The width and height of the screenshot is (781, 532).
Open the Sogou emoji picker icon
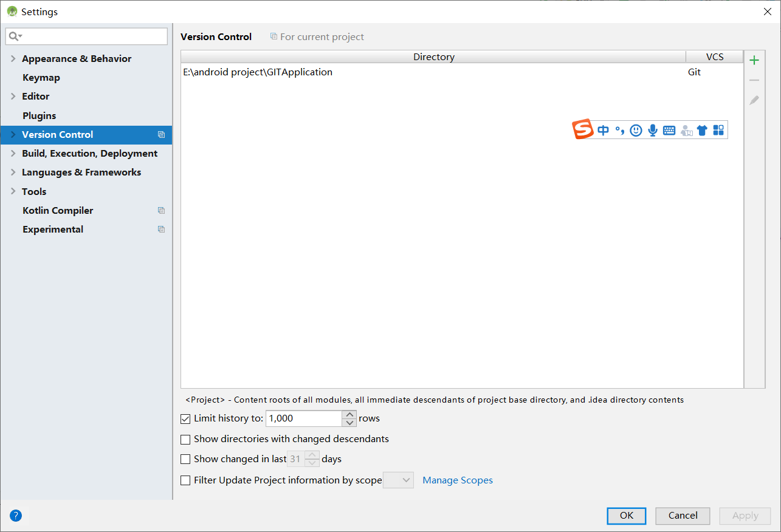636,129
